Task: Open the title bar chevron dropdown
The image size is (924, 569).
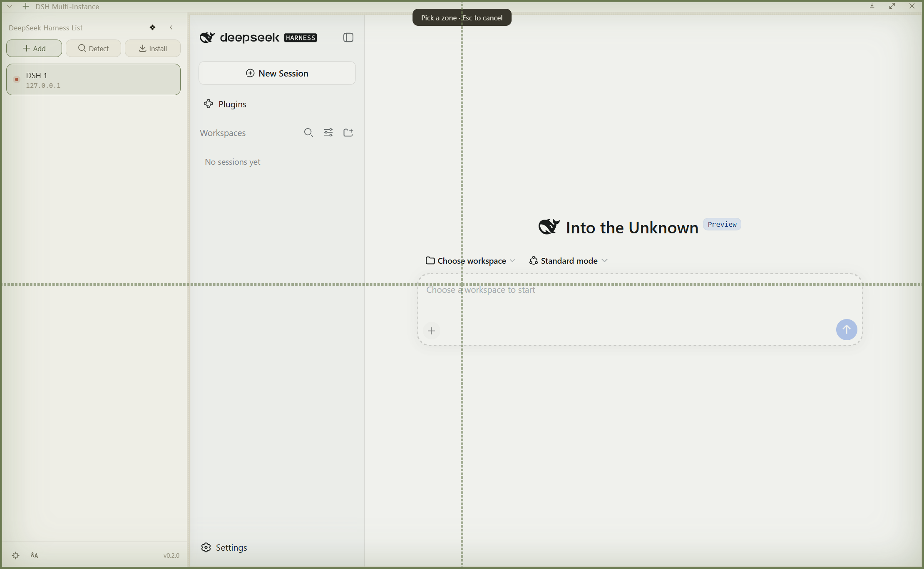Action: [10, 7]
